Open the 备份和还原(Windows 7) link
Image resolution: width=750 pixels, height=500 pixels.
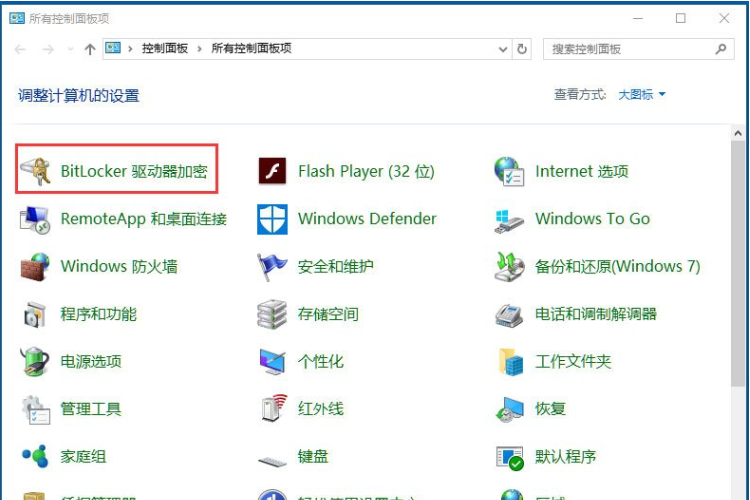tap(618, 267)
